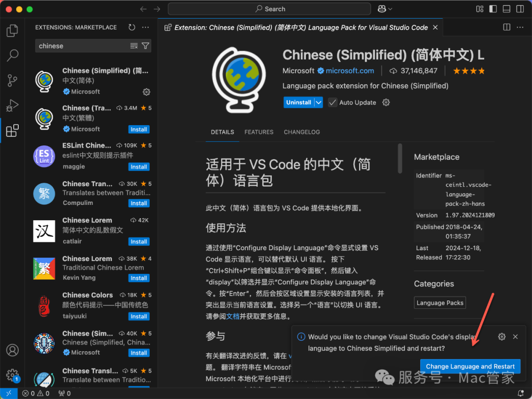Expand the Copilot dropdown chevron
532x399 pixels.
[390, 9]
